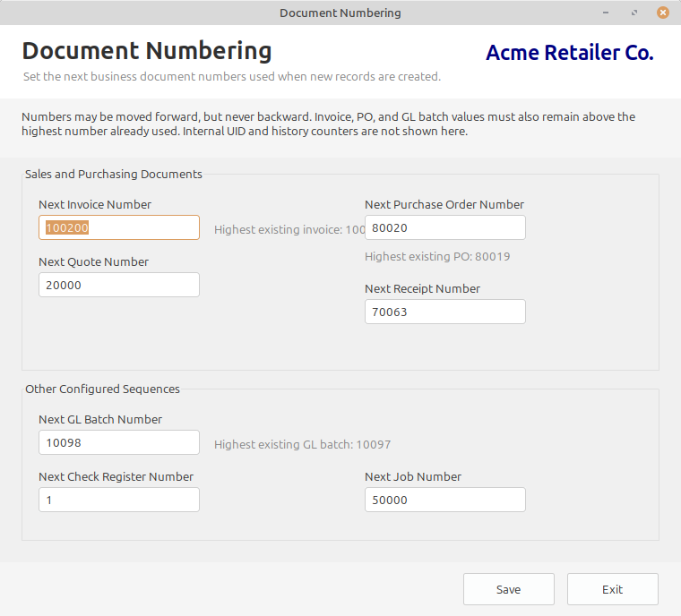
Task: Click the 'Next GL Batch Number' label
Action: point(100,419)
